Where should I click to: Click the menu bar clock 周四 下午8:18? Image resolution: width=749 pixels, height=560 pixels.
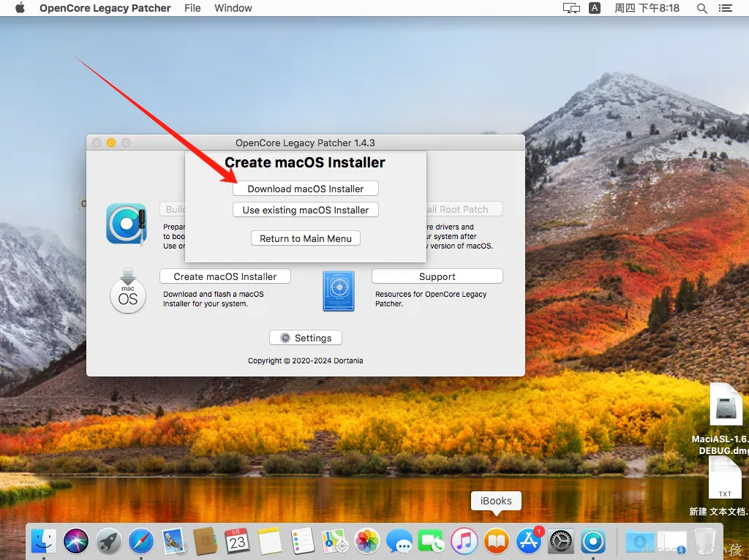coord(647,8)
